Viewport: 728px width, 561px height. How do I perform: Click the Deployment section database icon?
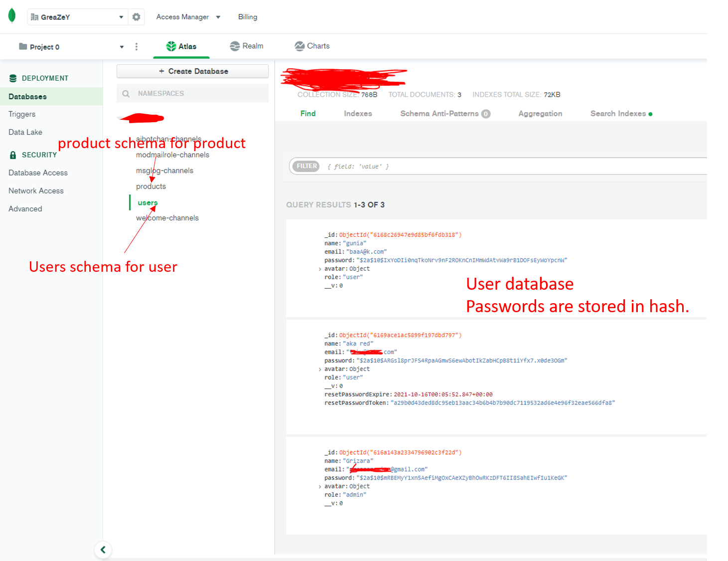13,78
